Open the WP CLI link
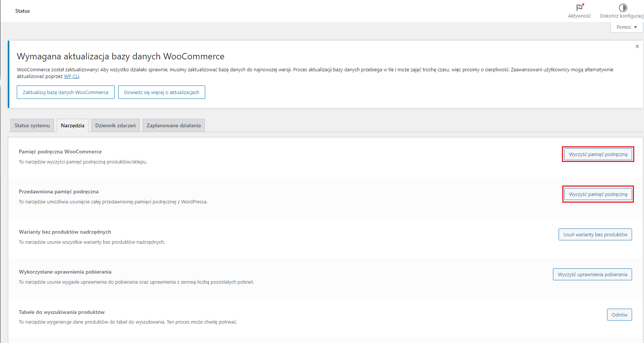 tap(71, 77)
